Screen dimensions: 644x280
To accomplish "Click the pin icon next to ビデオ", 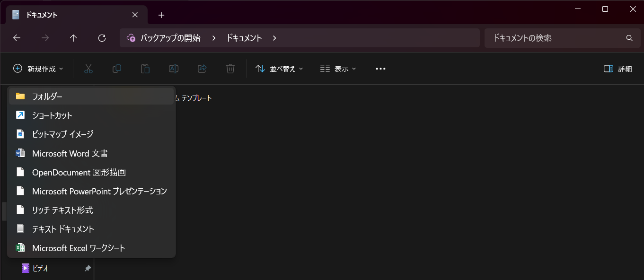I will point(88,268).
